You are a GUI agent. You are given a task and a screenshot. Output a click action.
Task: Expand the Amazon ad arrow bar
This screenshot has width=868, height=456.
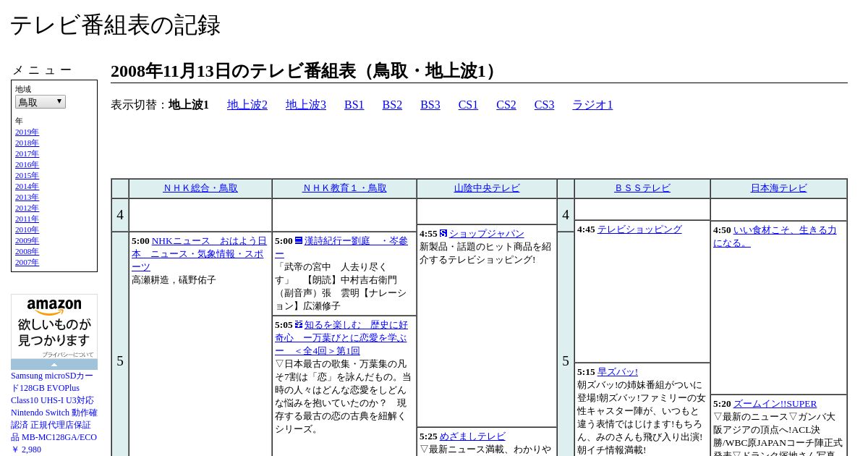click(54, 364)
